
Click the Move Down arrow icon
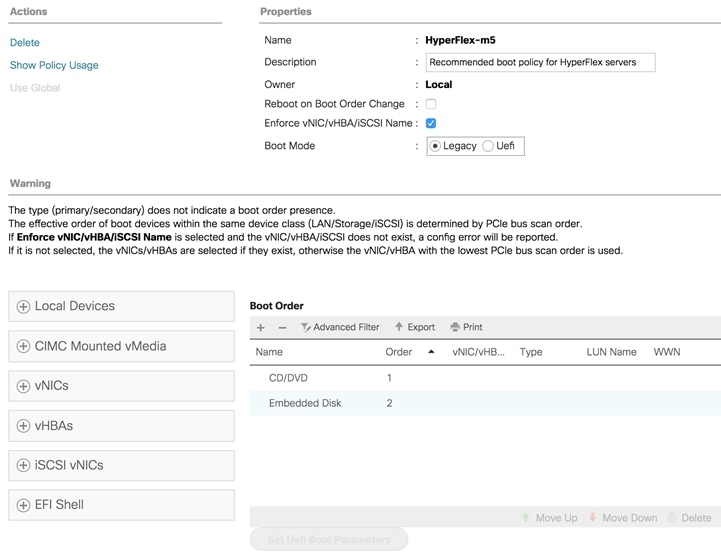coord(593,518)
